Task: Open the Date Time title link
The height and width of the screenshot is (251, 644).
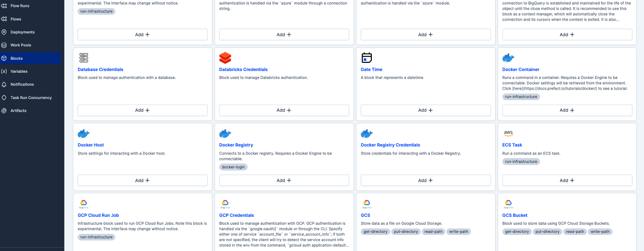Action: (x=371, y=69)
